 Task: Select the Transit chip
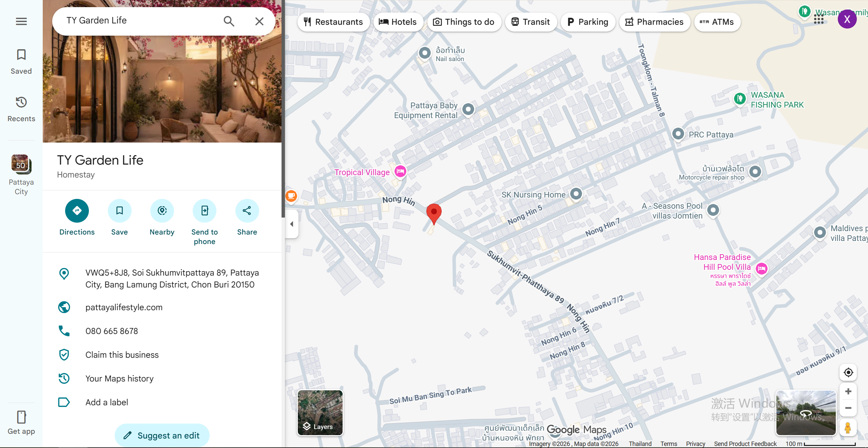click(531, 22)
